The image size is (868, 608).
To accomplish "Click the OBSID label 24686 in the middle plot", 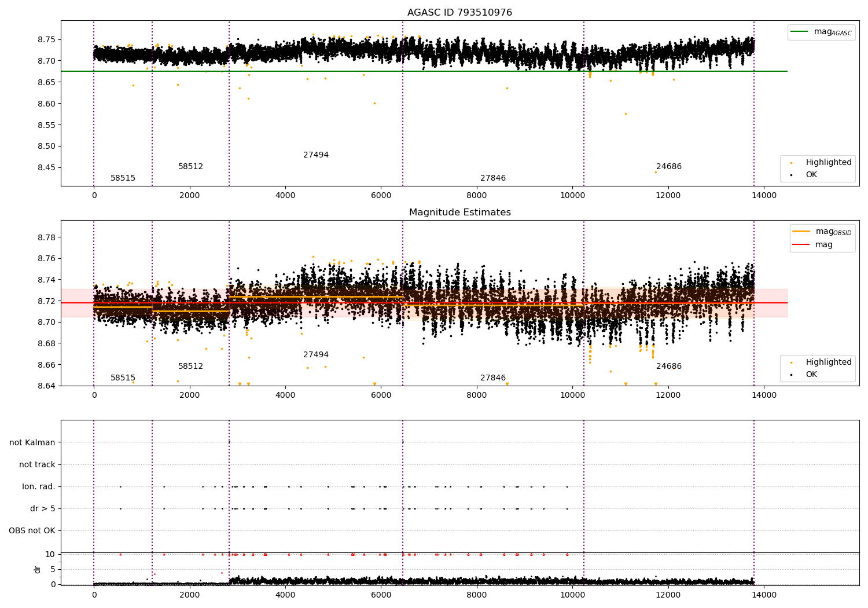I will click(669, 367).
